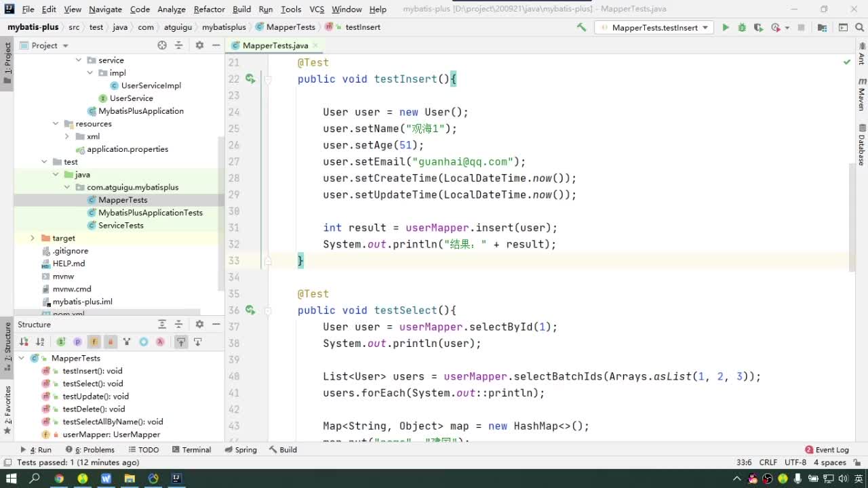868x488 pixels.
Task: Toggle Show Fields (f) in Structure toolbar
Action: [x=94, y=342]
